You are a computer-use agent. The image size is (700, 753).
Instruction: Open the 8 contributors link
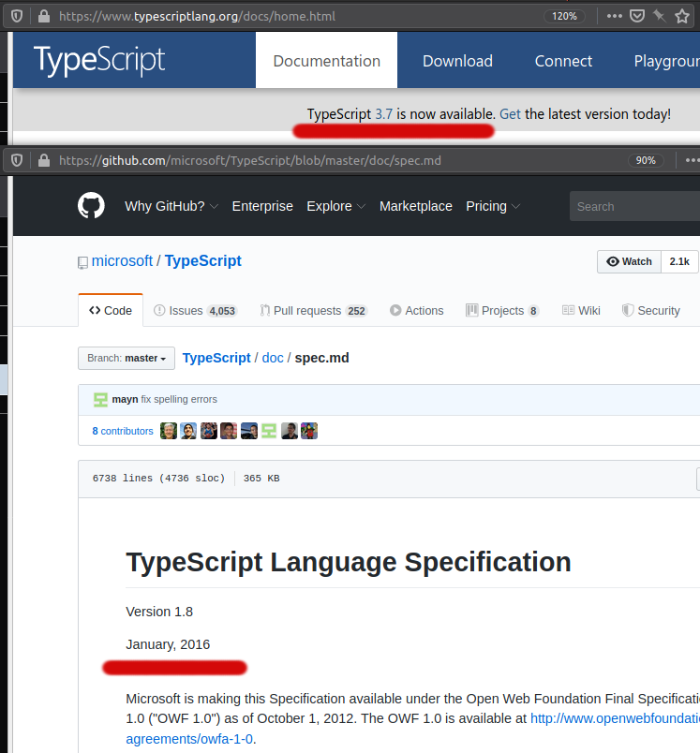122,430
